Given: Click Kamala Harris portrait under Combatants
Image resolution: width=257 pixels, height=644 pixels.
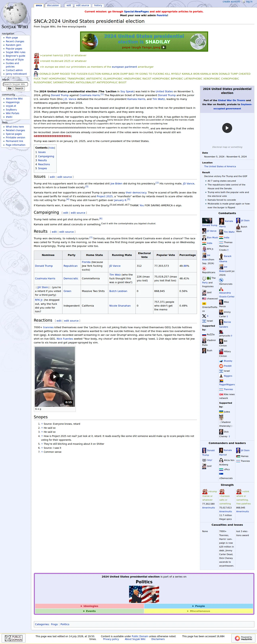Looking at the screenshot, I should click(x=222, y=221).
